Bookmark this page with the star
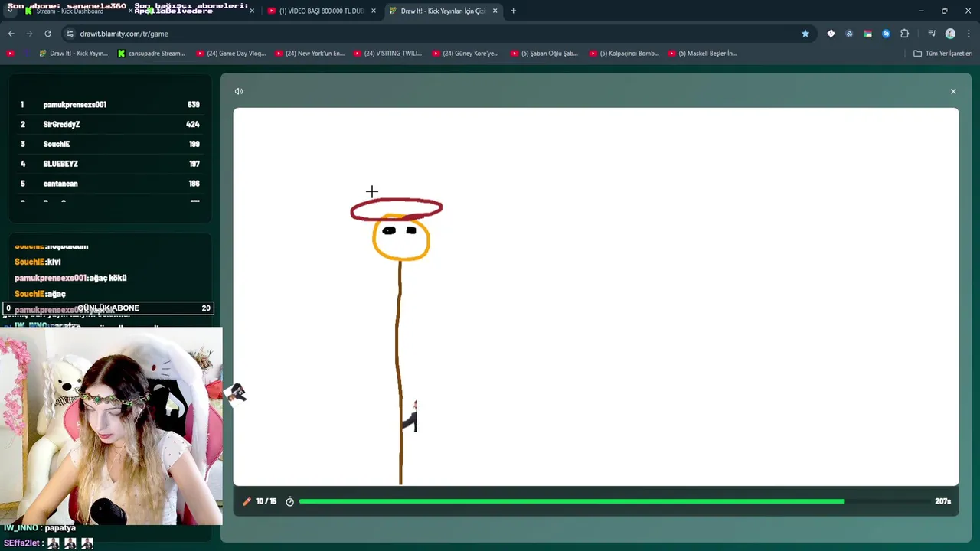Screen dimensions: 980x551 pos(805,34)
